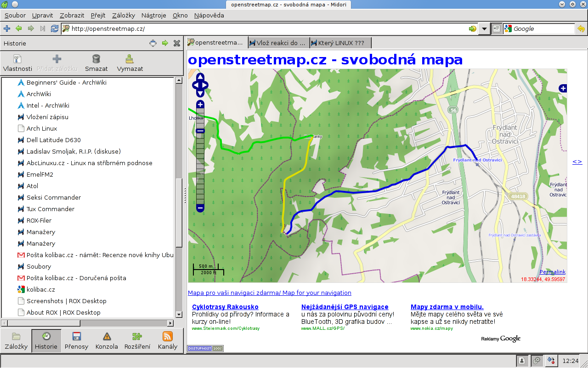Show the Záložky bookmarks panel
Screen dimensions: 588x368
pyautogui.click(x=16, y=341)
